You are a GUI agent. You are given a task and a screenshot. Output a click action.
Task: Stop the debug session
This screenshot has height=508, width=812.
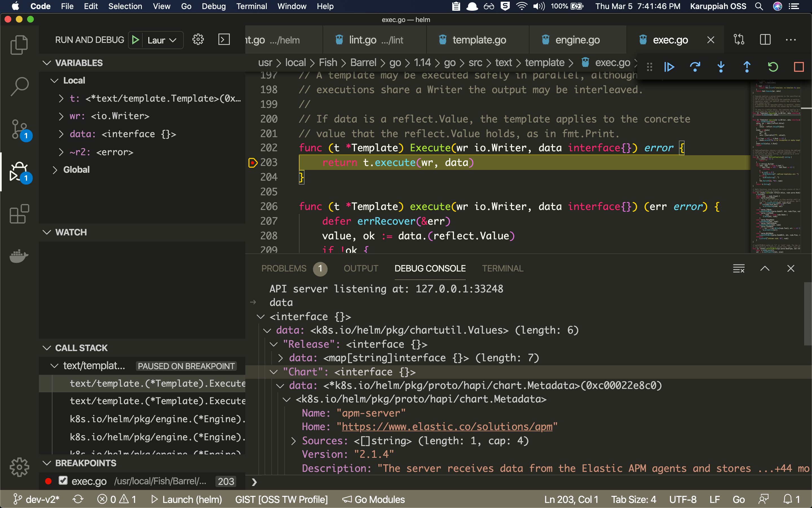(x=798, y=67)
